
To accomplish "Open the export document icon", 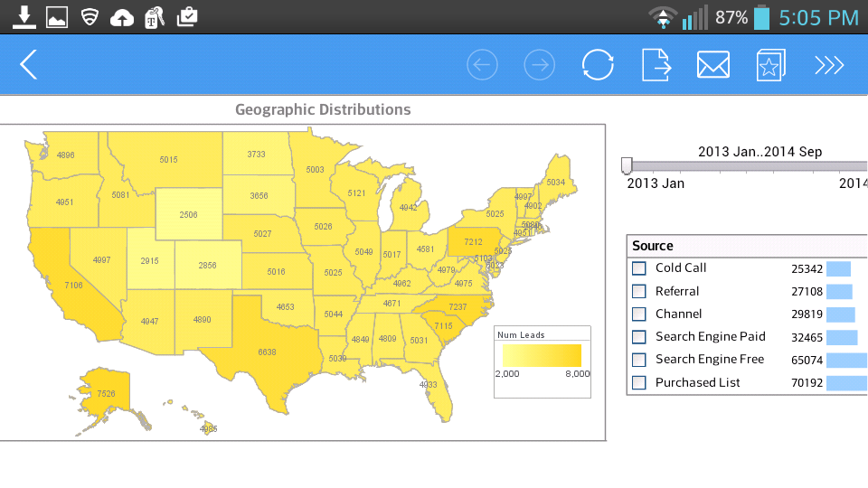I will (x=656, y=65).
